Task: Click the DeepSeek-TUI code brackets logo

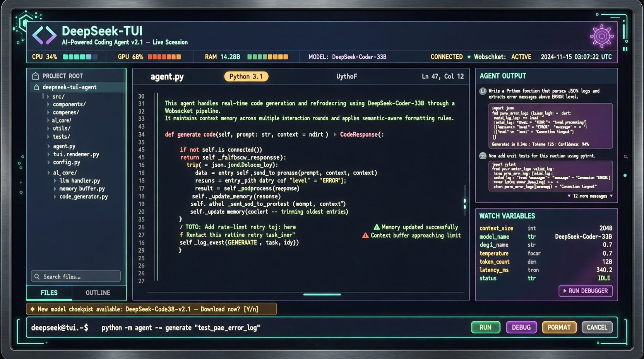Action: tap(44, 35)
